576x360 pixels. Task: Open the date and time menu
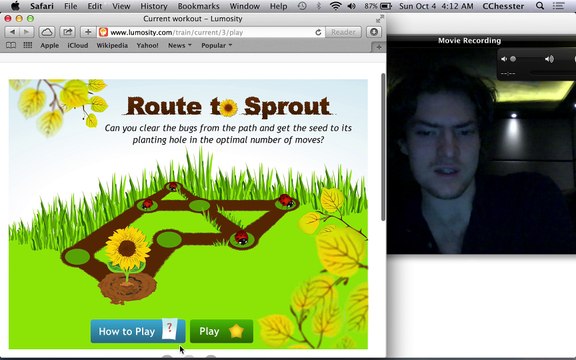pos(436,6)
